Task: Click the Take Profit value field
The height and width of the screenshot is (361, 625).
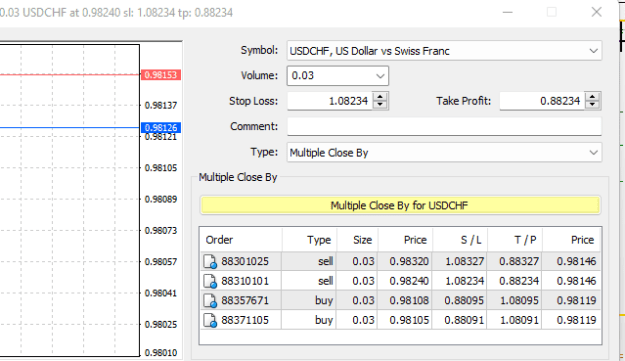Action: point(542,101)
